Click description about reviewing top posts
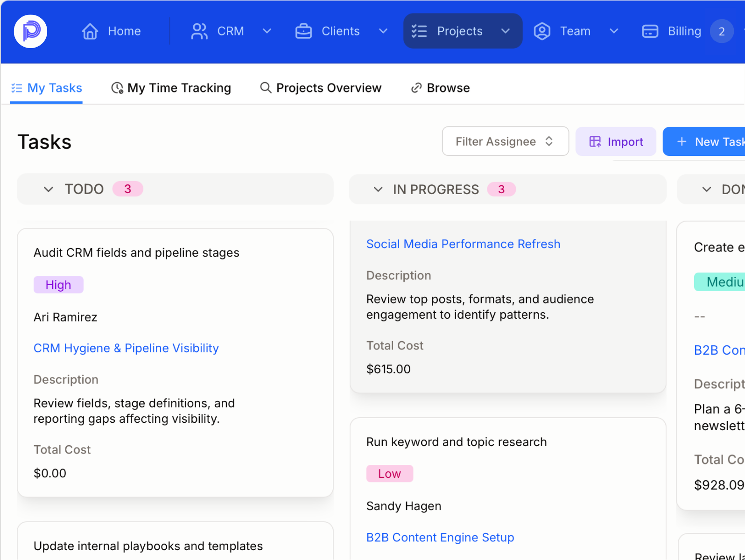Image resolution: width=745 pixels, height=560 pixels. click(x=480, y=307)
